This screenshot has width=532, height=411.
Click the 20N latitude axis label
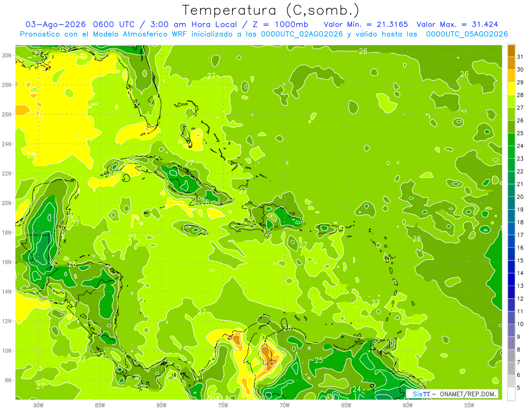(x=8, y=203)
